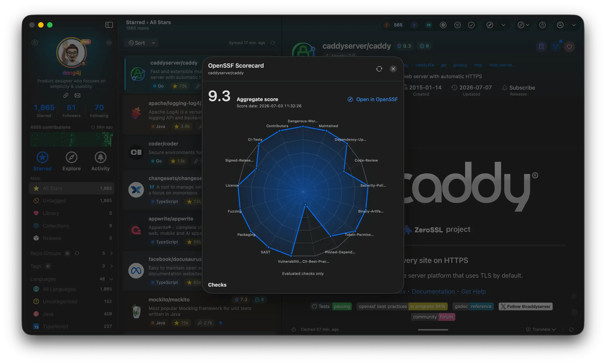Select Collections in sidebar

point(72,226)
